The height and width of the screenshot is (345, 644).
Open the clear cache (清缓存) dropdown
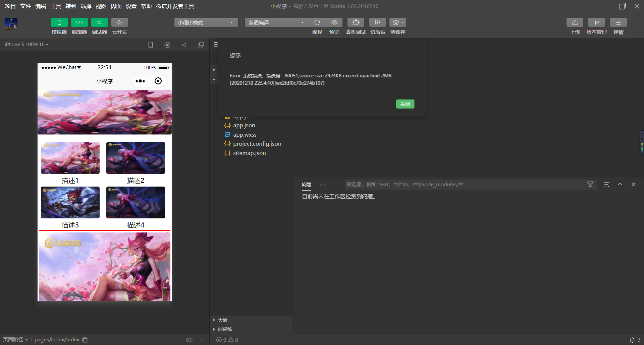pos(398,22)
